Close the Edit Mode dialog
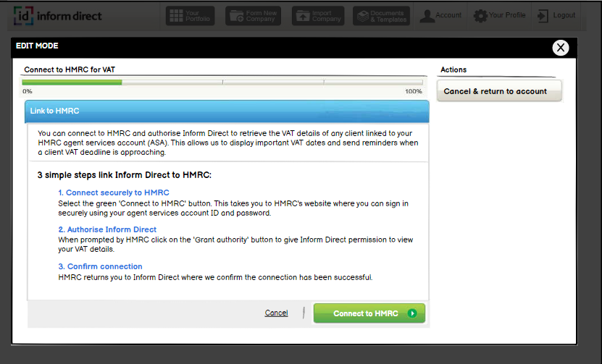The width and height of the screenshot is (602, 364). (x=560, y=48)
